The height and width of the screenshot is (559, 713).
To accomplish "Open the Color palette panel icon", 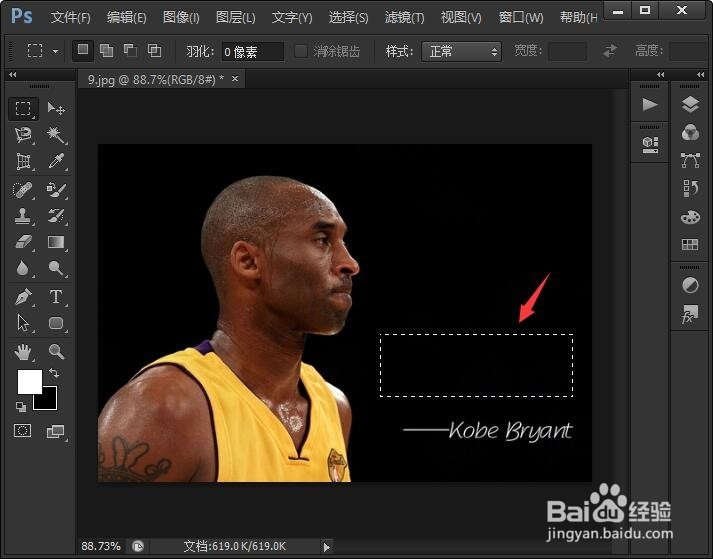I will coord(690,217).
